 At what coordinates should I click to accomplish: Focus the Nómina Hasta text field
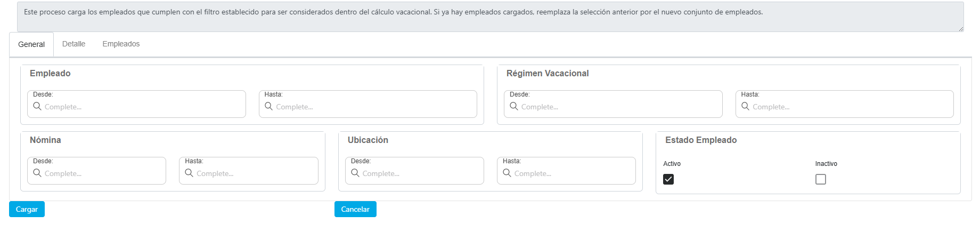pos(255,174)
